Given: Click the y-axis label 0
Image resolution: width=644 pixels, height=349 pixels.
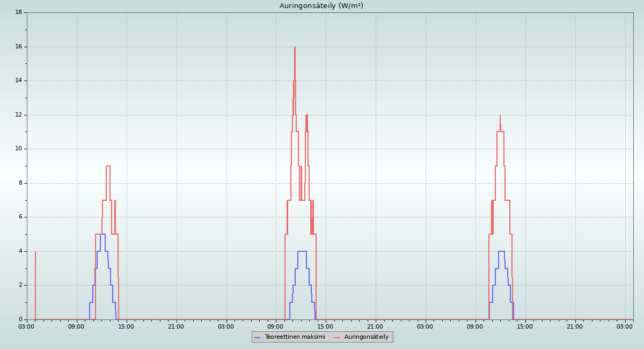Looking at the screenshot, I should [x=20, y=319].
